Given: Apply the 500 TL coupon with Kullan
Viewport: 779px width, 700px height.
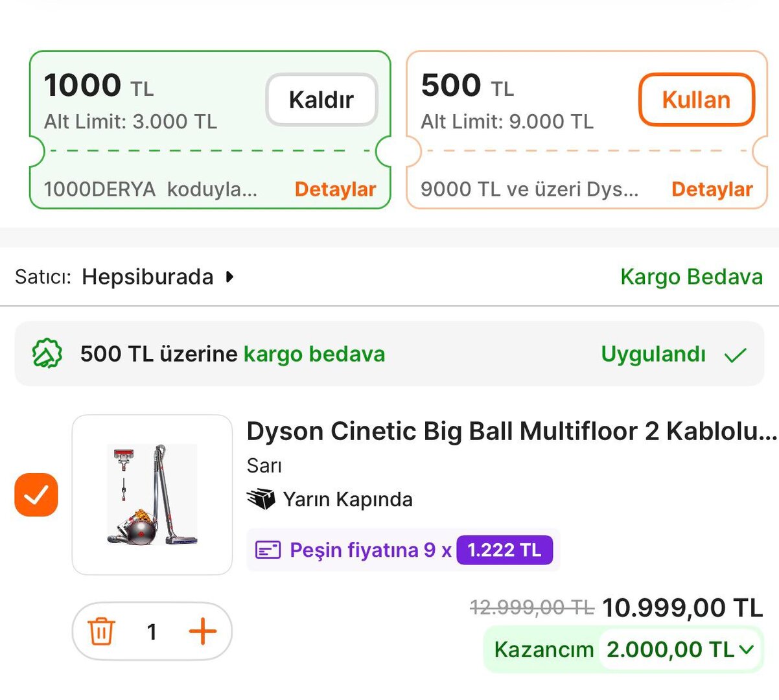Looking at the screenshot, I should (696, 100).
